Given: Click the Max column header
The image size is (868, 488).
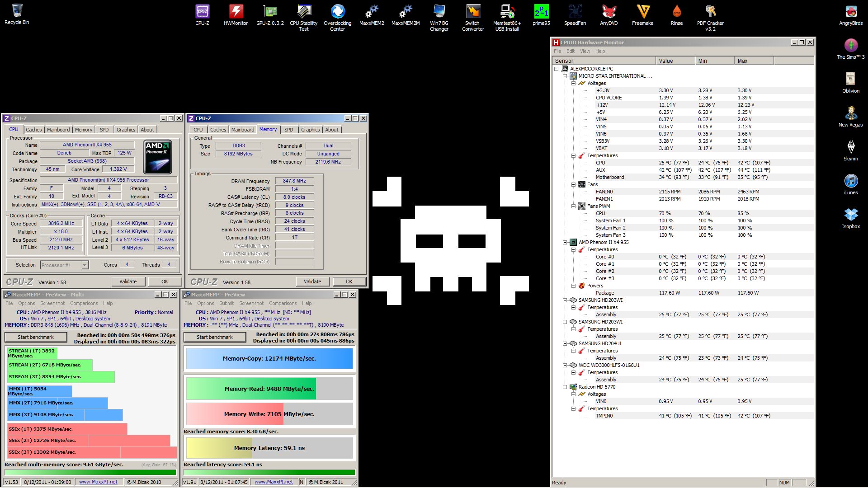Looking at the screenshot, I should (x=754, y=61).
